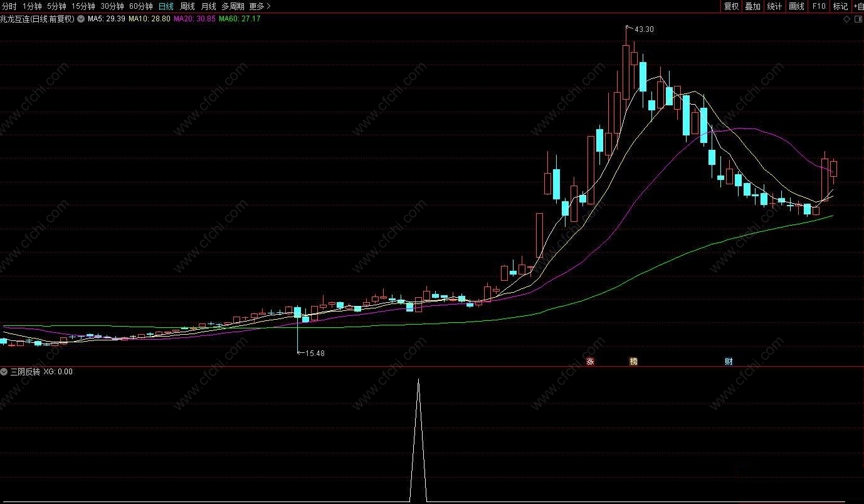Select the 15分钟 period tab
This screenshot has height=504, width=864.
point(83,6)
